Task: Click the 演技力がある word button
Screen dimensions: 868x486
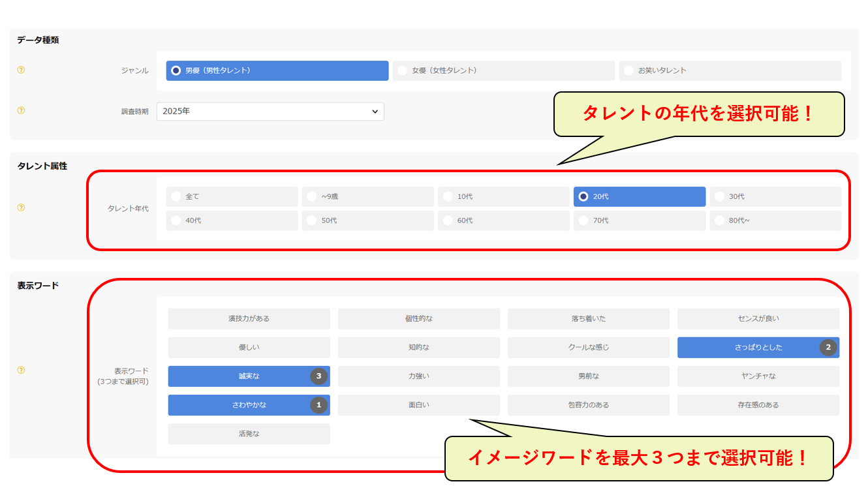Action: tap(249, 319)
